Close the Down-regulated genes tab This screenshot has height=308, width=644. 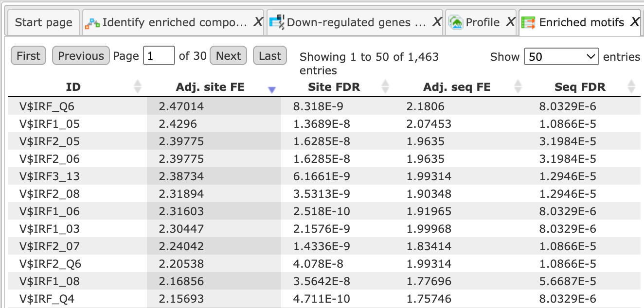tap(437, 22)
